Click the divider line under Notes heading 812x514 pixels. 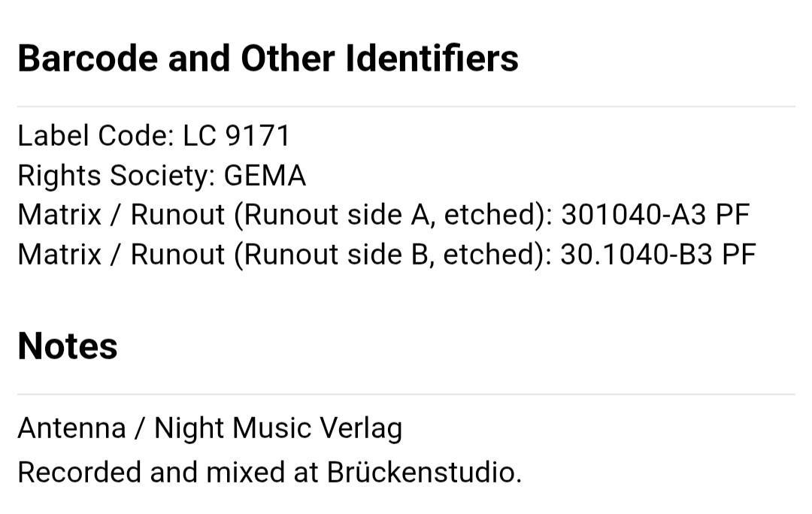pyautogui.click(x=406, y=394)
